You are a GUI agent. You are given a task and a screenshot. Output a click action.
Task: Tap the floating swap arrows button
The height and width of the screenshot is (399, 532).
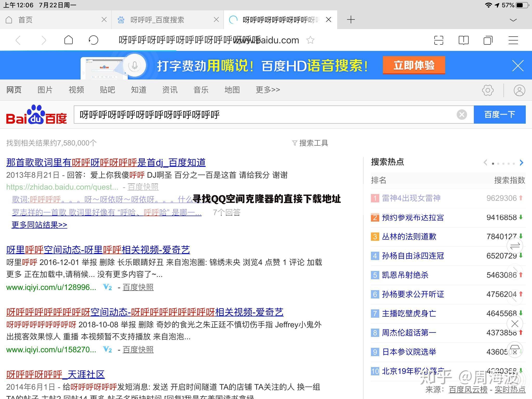coord(515,246)
